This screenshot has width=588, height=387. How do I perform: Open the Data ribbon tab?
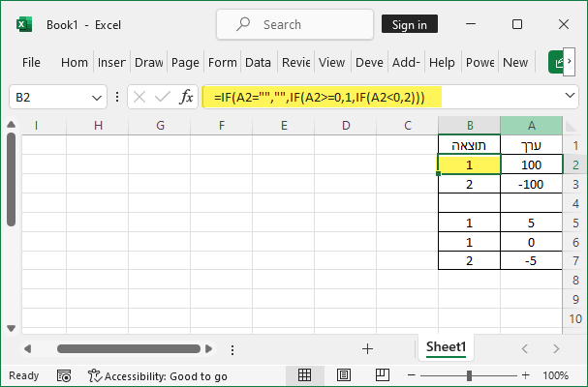258,62
